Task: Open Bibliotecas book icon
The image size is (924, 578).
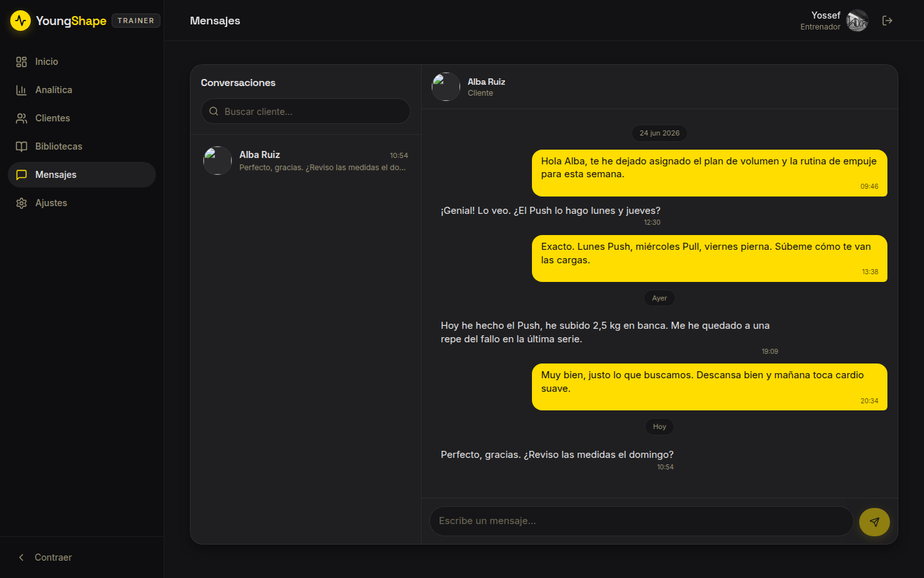Action: pyautogui.click(x=21, y=146)
